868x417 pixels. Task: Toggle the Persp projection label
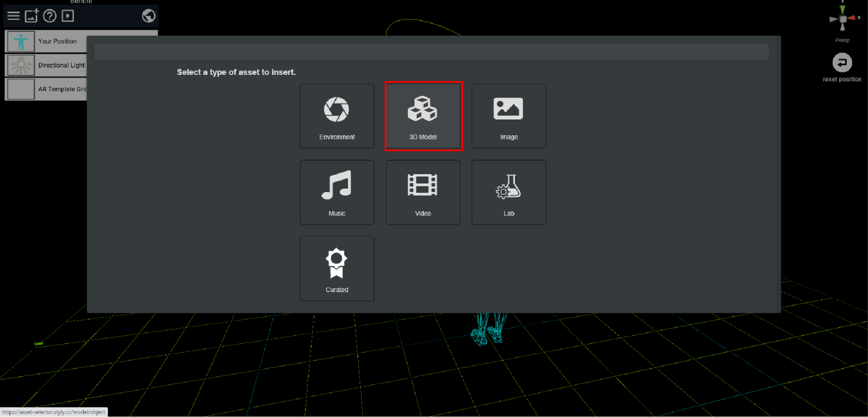[842, 40]
